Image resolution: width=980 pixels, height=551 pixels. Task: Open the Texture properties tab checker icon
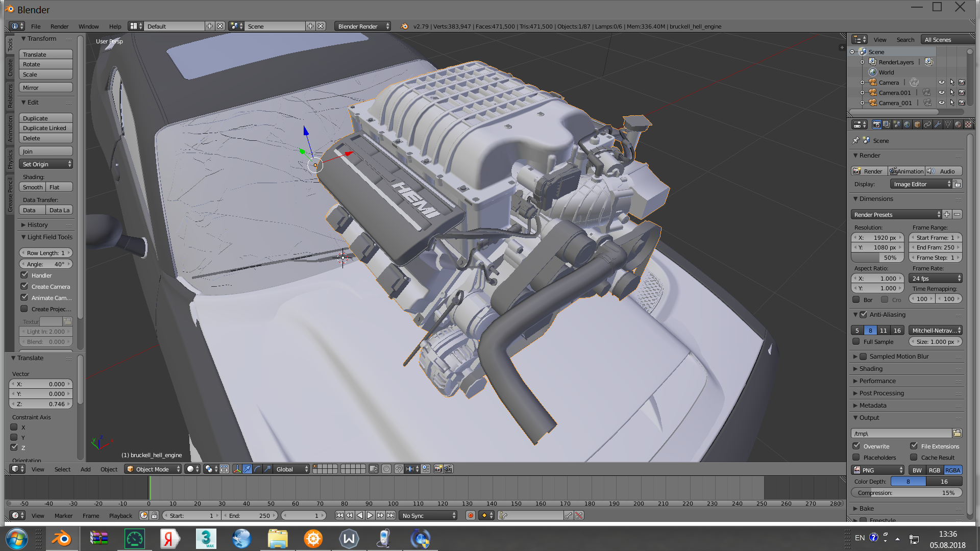pyautogui.click(x=968, y=124)
